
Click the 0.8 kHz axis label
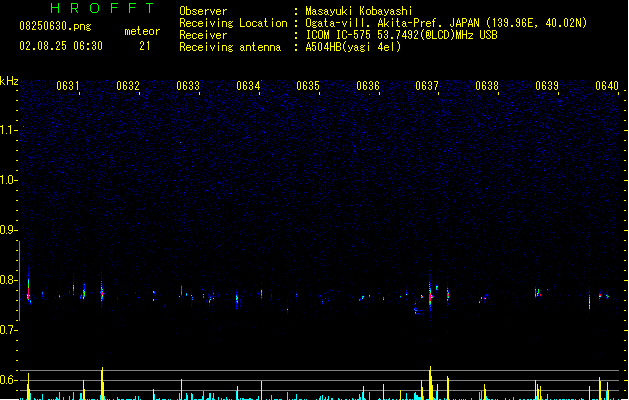8,280
